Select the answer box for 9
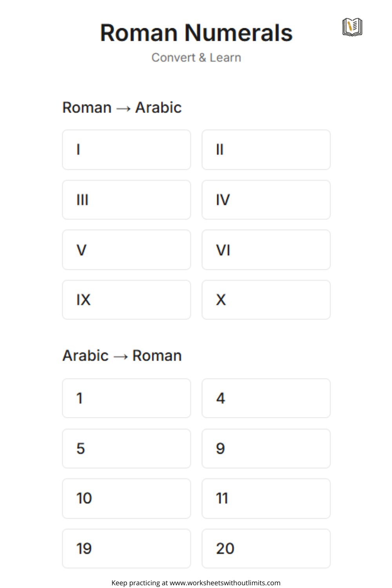 click(266, 448)
